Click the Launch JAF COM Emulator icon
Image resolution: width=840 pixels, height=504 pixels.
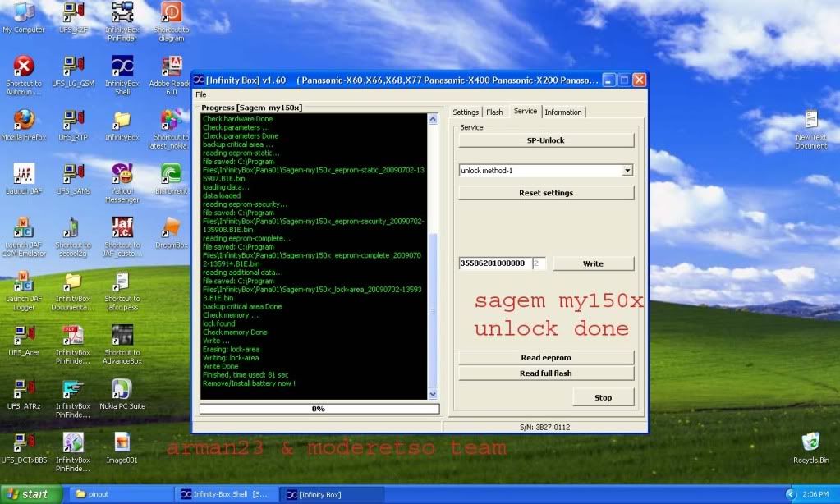click(24, 236)
